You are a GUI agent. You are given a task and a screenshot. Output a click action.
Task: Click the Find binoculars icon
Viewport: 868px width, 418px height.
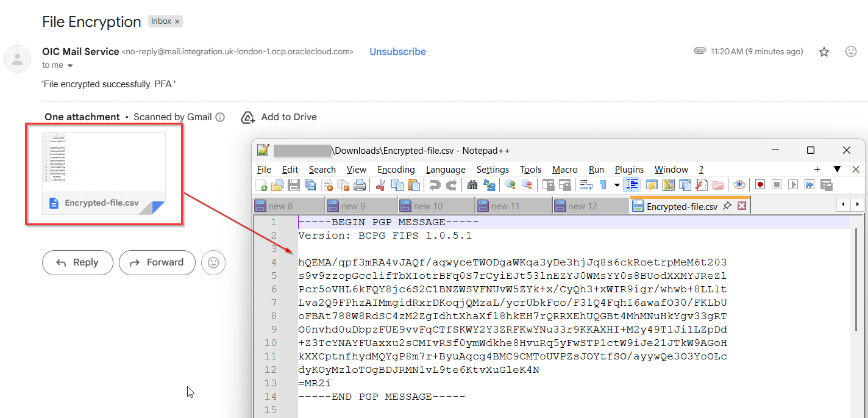click(472, 185)
